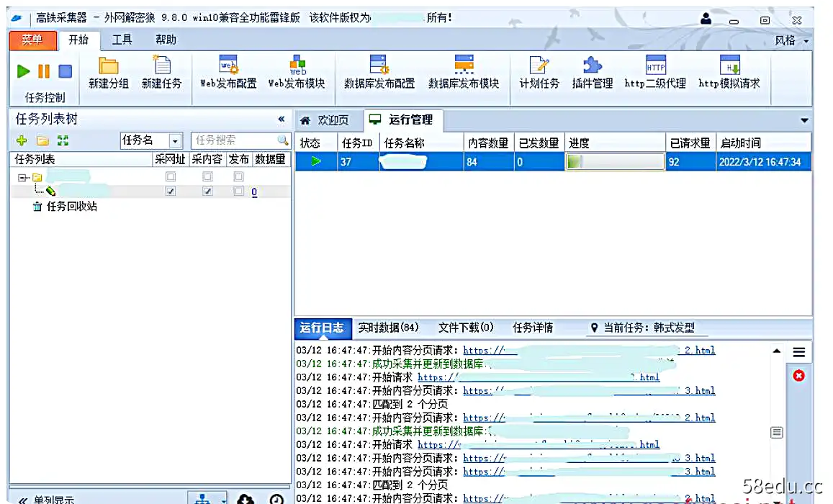
Task: Open the 任务名 dropdown filter
Action: (175, 140)
